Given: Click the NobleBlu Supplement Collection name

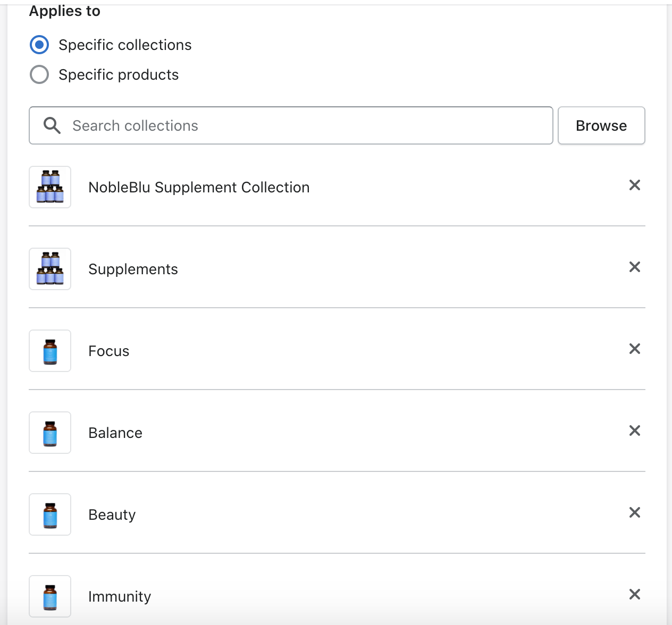Looking at the screenshot, I should [199, 188].
